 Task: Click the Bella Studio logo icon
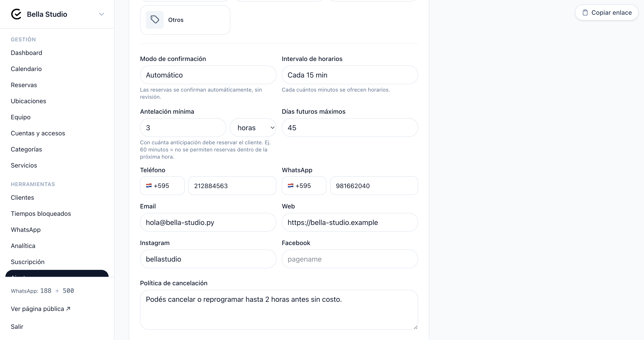pyautogui.click(x=16, y=14)
